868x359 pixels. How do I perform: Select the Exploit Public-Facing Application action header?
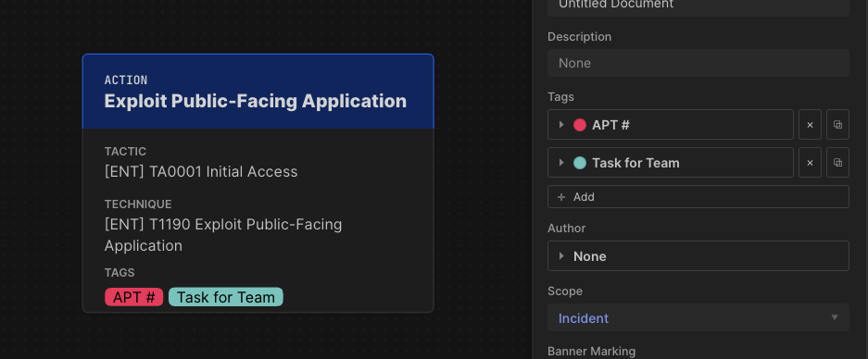coord(258,92)
